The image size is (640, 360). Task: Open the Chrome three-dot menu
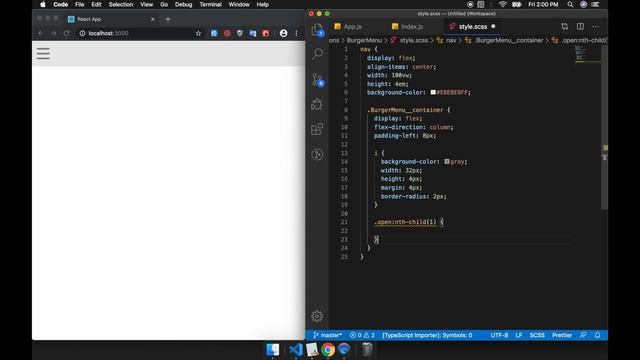pos(296,33)
